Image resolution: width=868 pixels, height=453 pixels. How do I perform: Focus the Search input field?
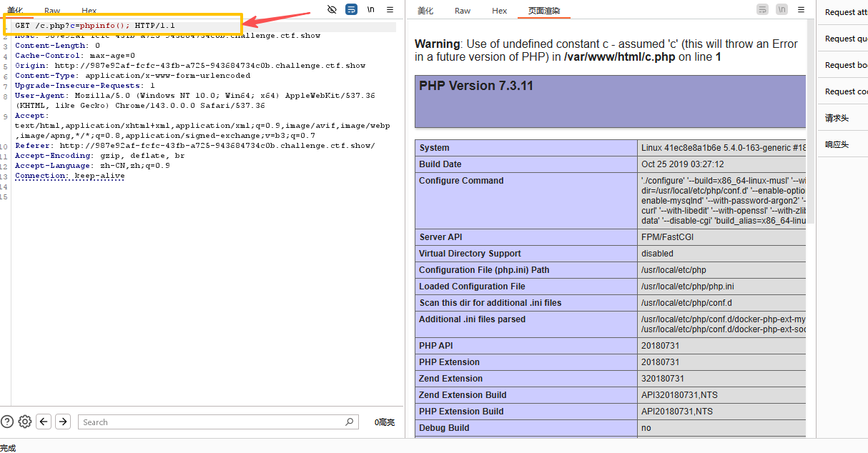point(218,422)
